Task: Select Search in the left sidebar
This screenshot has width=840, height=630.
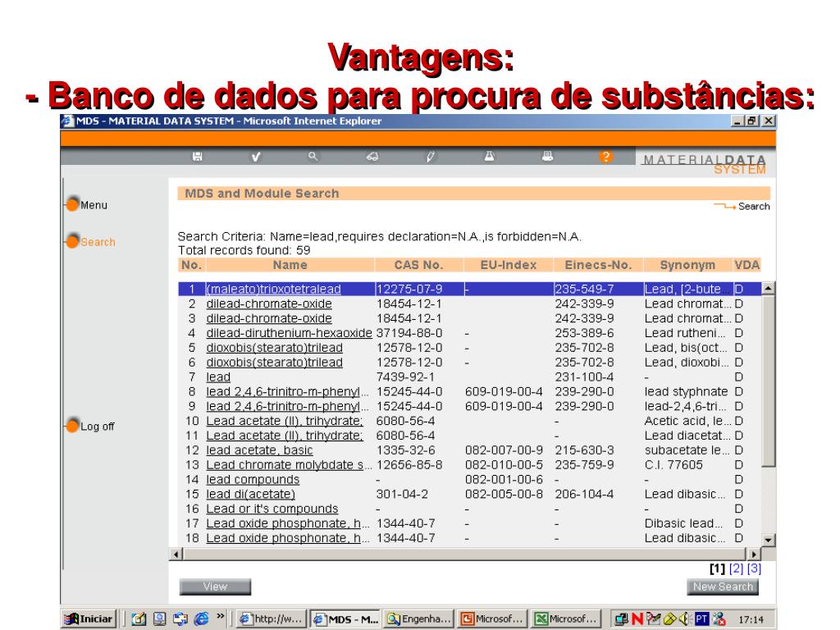Action: [90, 242]
